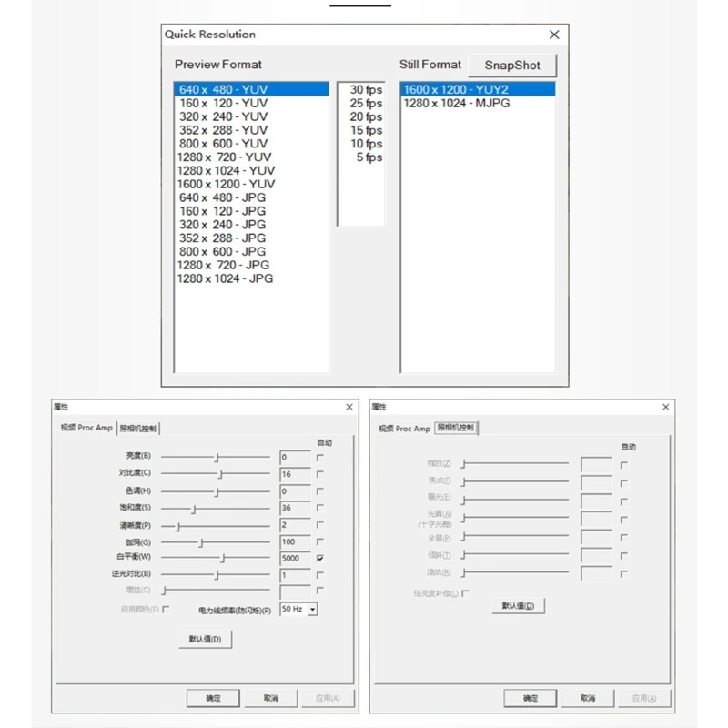The height and width of the screenshot is (728, 728).
Task: Toggle the 白平衡(W) auto checkbox
Action: click(320, 558)
